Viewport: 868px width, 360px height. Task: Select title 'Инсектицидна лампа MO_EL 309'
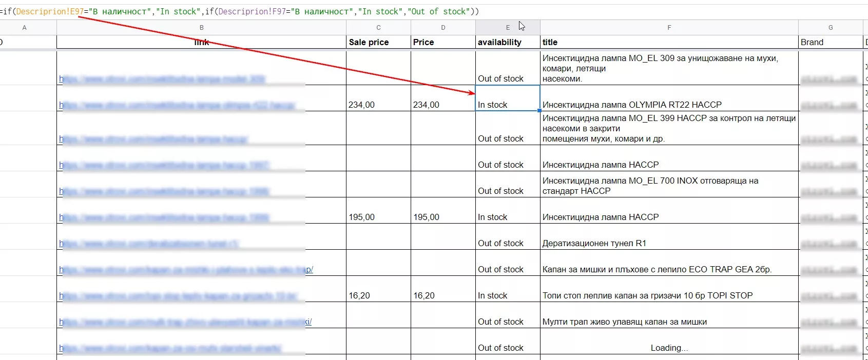point(669,67)
